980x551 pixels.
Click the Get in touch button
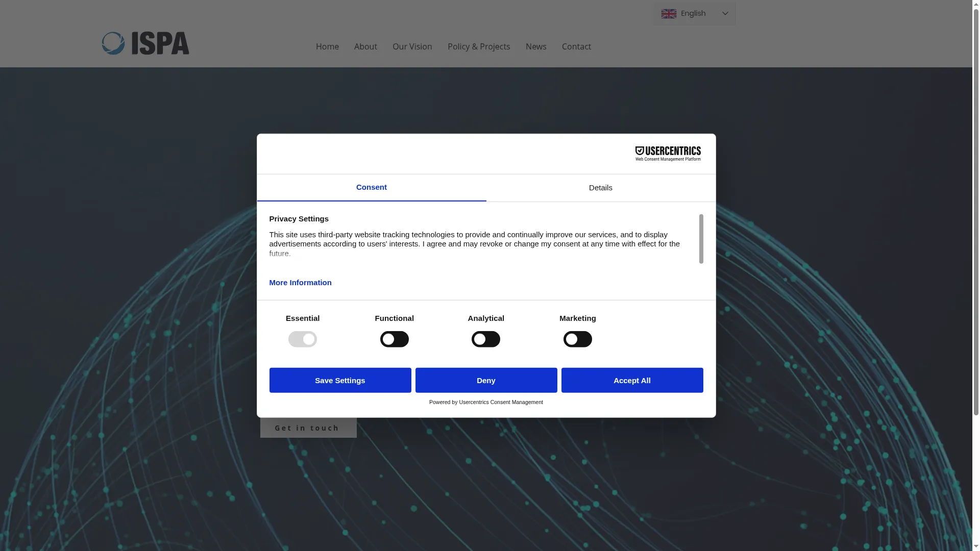tap(308, 428)
